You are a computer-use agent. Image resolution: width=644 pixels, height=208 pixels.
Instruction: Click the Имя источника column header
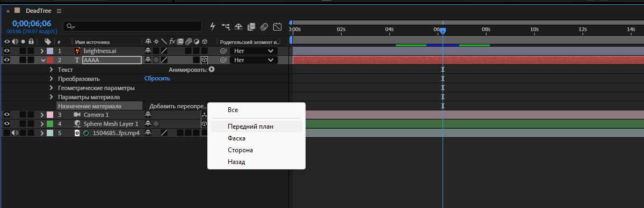point(92,42)
